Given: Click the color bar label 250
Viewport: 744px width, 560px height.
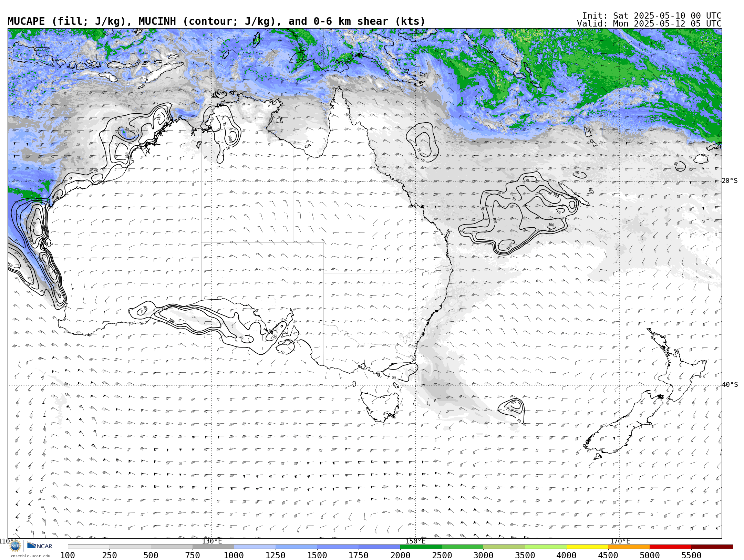Looking at the screenshot, I should (x=109, y=556).
